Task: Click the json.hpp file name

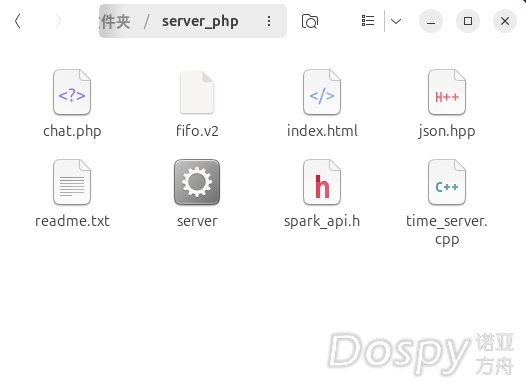Action: tap(447, 131)
